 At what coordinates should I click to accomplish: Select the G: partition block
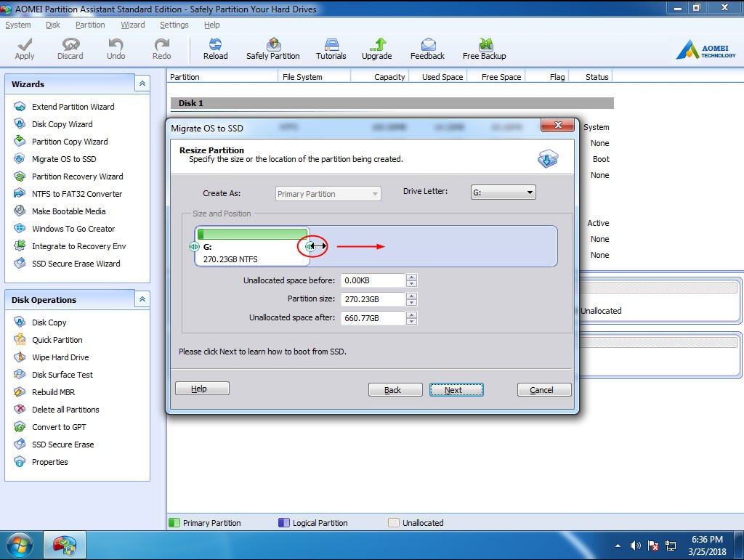point(252,246)
